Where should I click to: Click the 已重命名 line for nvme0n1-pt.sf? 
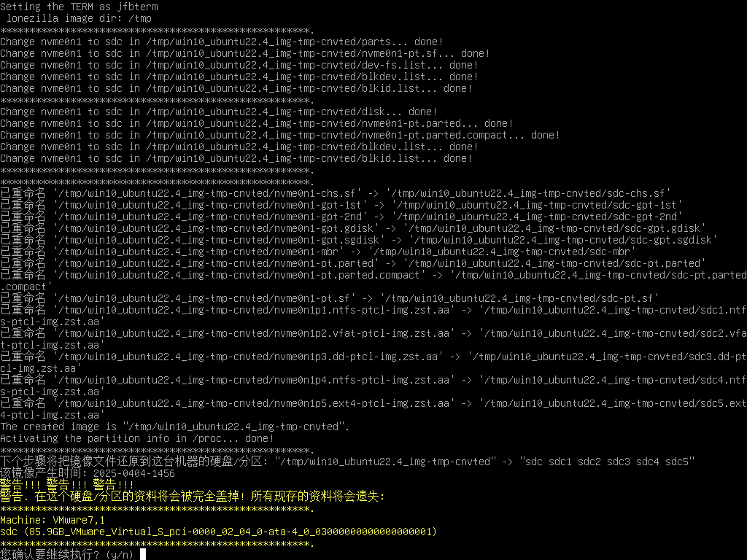click(x=330, y=298)
